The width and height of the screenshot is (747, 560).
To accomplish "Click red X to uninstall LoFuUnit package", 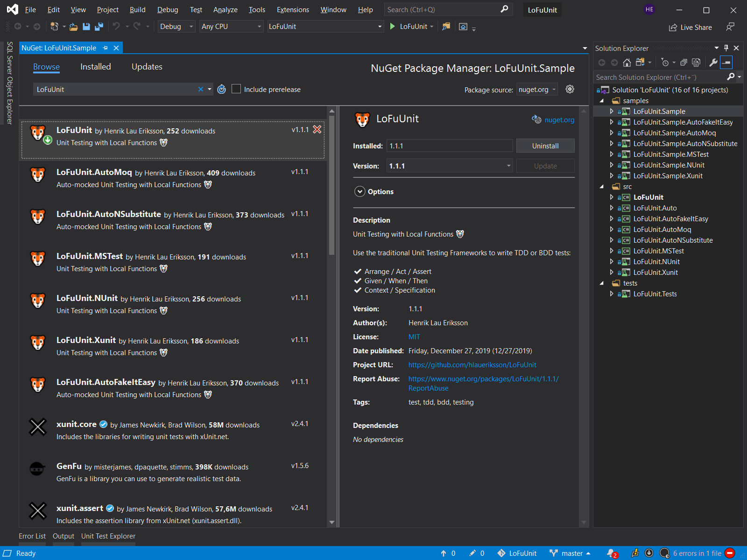I will pos(317,130).
